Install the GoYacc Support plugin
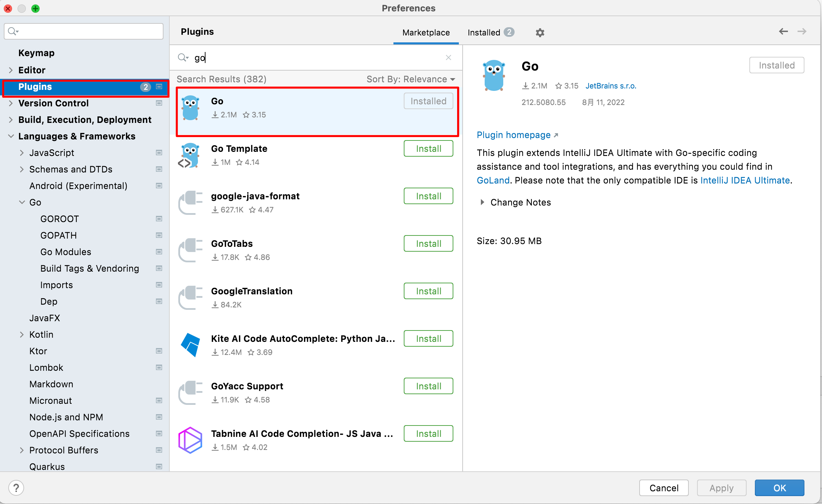The image size is (822, 504). click(x=428, y=386)
